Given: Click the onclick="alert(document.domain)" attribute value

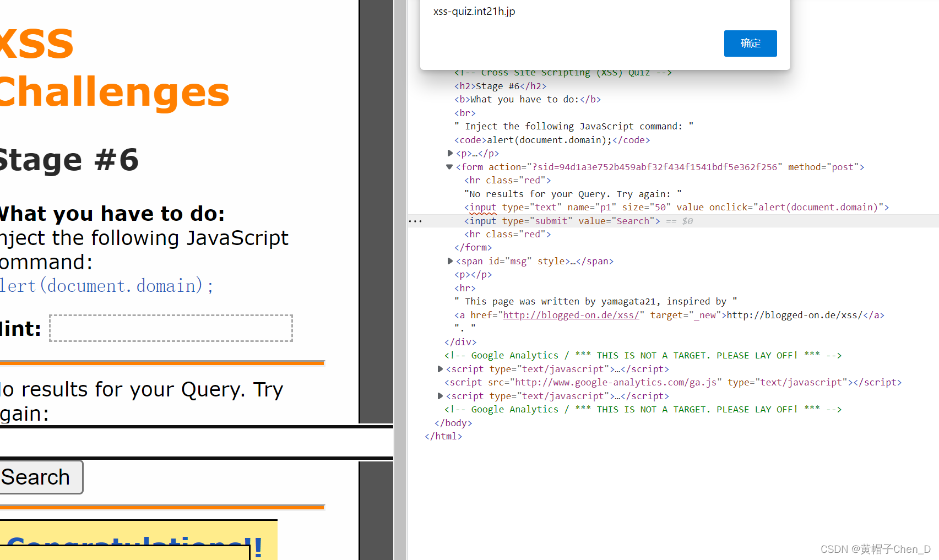Looking at the screenshot, I should 818,207.
